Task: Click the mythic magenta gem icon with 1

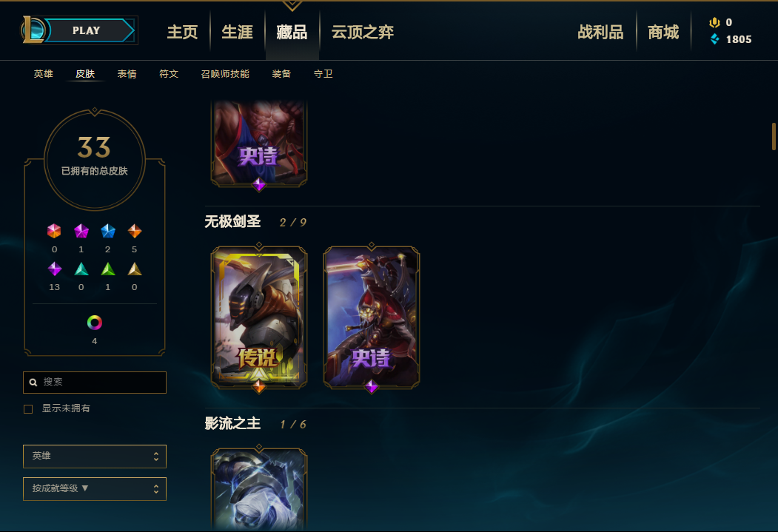Action: pos(81,231)
